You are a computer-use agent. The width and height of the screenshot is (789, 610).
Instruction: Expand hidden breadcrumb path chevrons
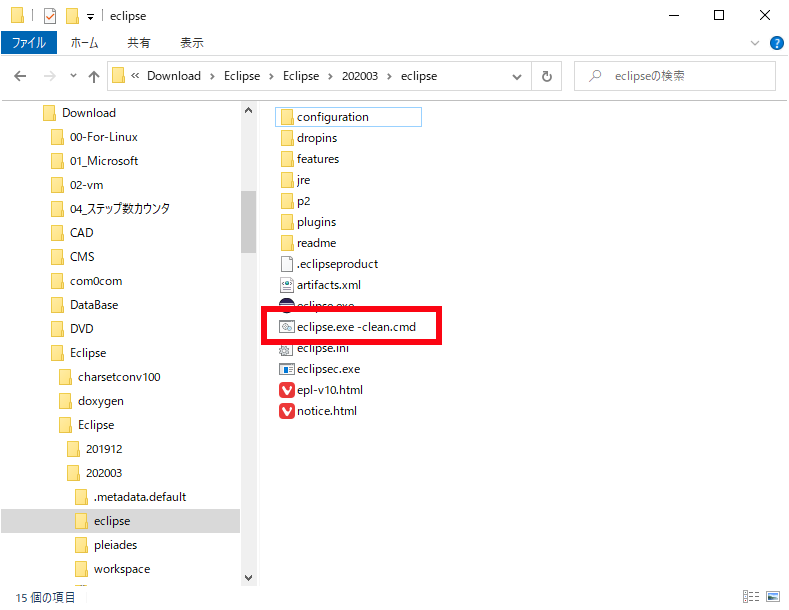pos(135,75)
